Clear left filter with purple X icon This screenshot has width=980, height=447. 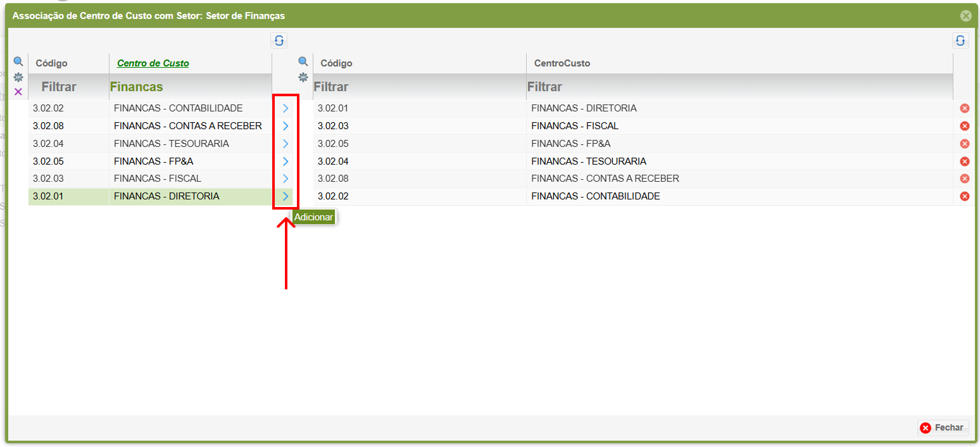click(18, 92)
